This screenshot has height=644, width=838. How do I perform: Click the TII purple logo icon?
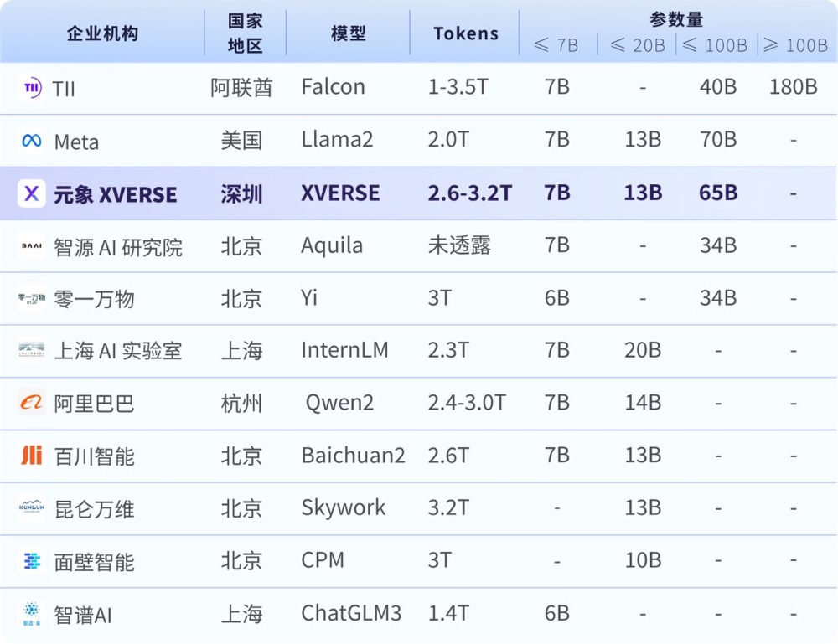point(32,87)
